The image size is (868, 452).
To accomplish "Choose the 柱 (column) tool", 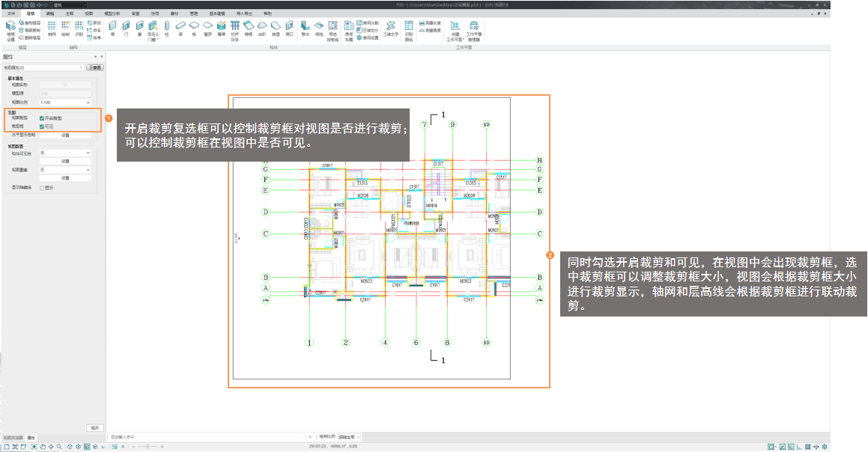I will point(167,28).
